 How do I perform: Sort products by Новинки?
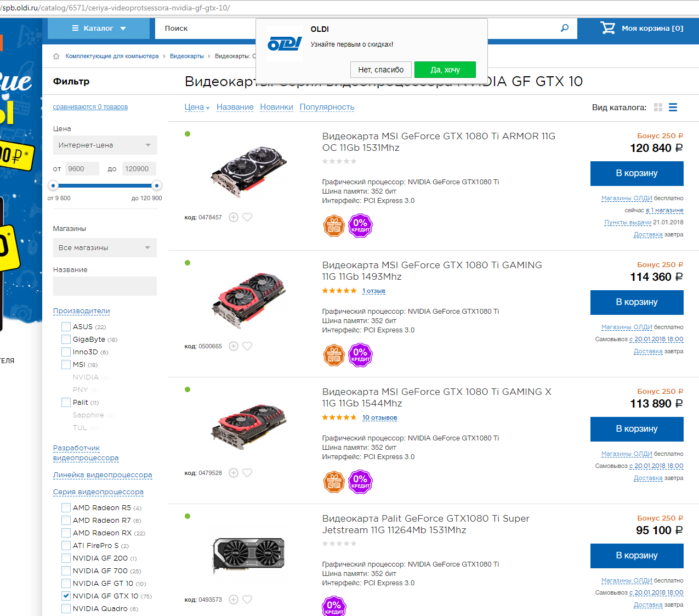(x=277, y=108)
